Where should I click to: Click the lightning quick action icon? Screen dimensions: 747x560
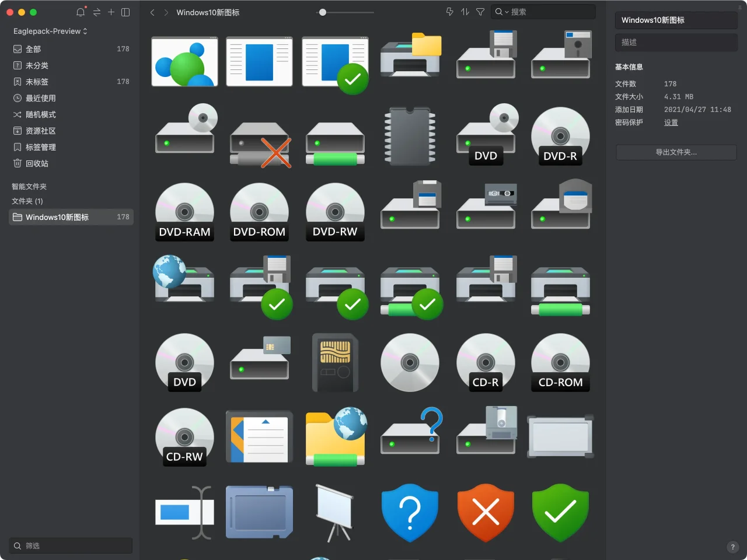point(449,12)
